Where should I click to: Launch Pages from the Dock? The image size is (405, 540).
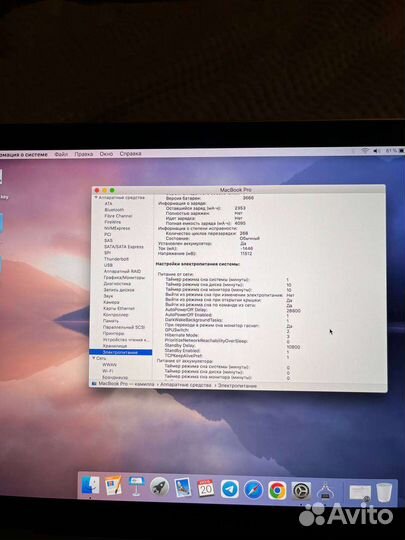[x=113, y=486]
